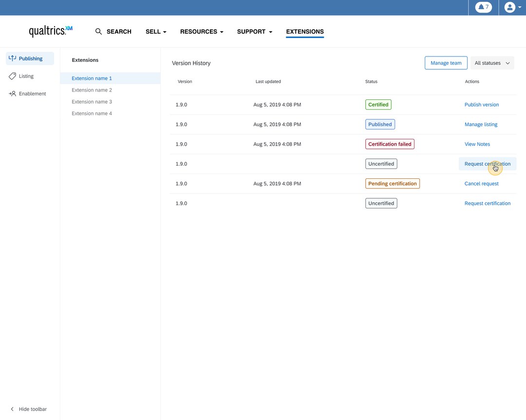Select Enablement in the sidebar
The width and height of the screenshot is (526, 420).
pyautogui.click(x=32, y=94)
